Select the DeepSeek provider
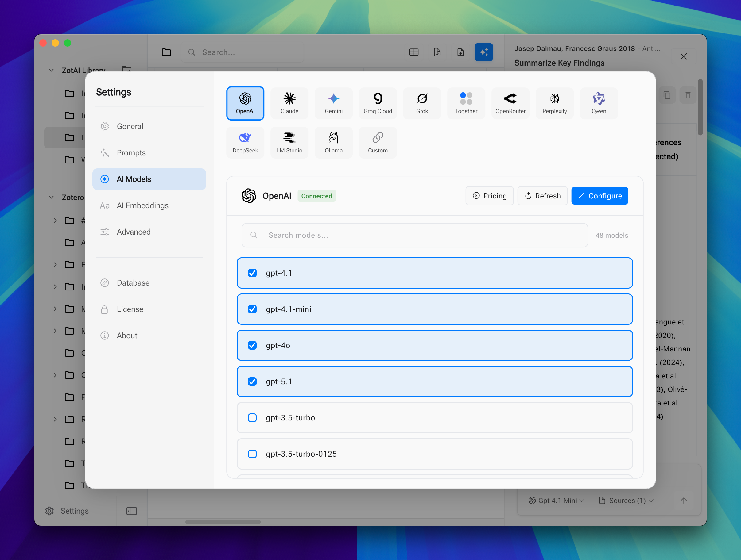Viewport: 741px width, 560px height. 245,142
